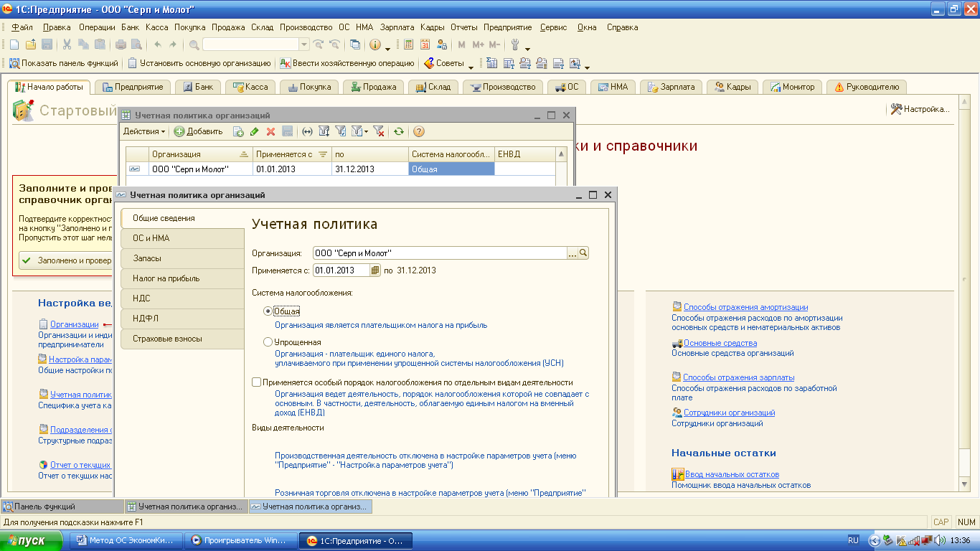This screenshot has height=551, width=980.
Task: Open the Действия dropdown menu
Action: (x=144, y=131)
